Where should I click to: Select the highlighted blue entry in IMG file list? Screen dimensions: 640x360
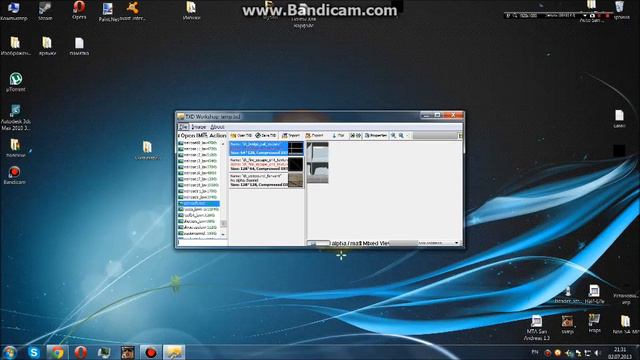click(199, 203)
